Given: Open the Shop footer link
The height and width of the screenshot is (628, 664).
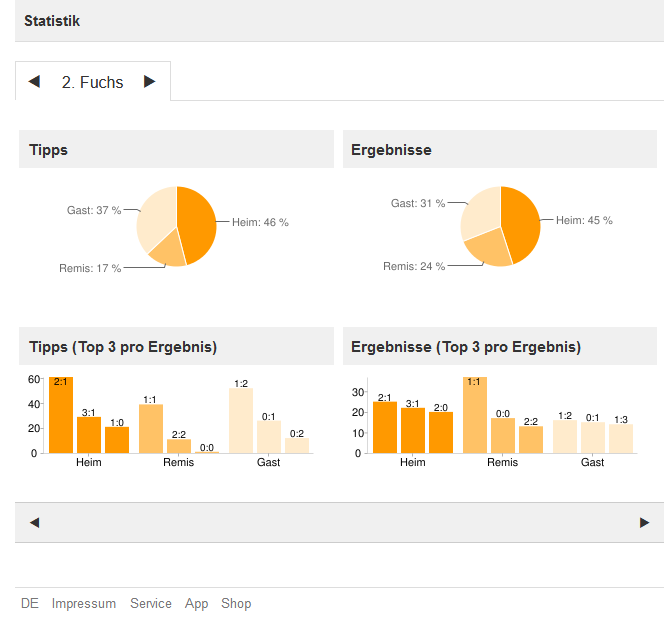Looking at the screenshot, I should (x=236, y=604).
